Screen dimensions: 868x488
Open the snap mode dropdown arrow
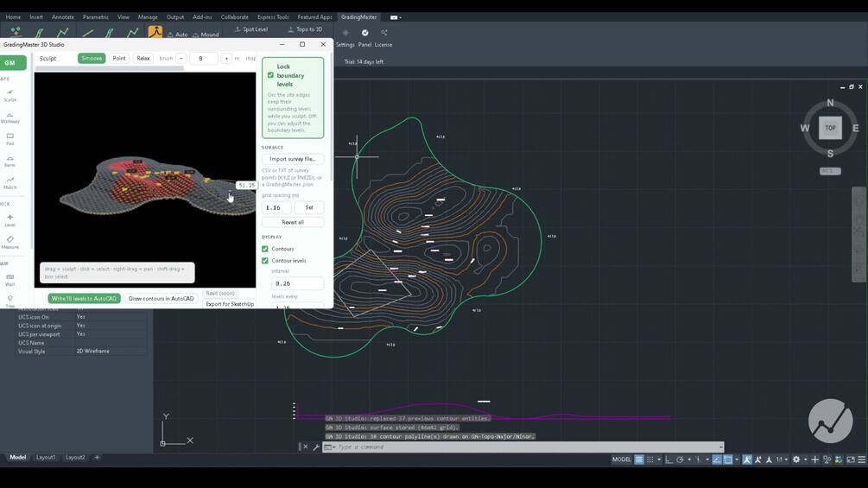[x=659, y=459]
